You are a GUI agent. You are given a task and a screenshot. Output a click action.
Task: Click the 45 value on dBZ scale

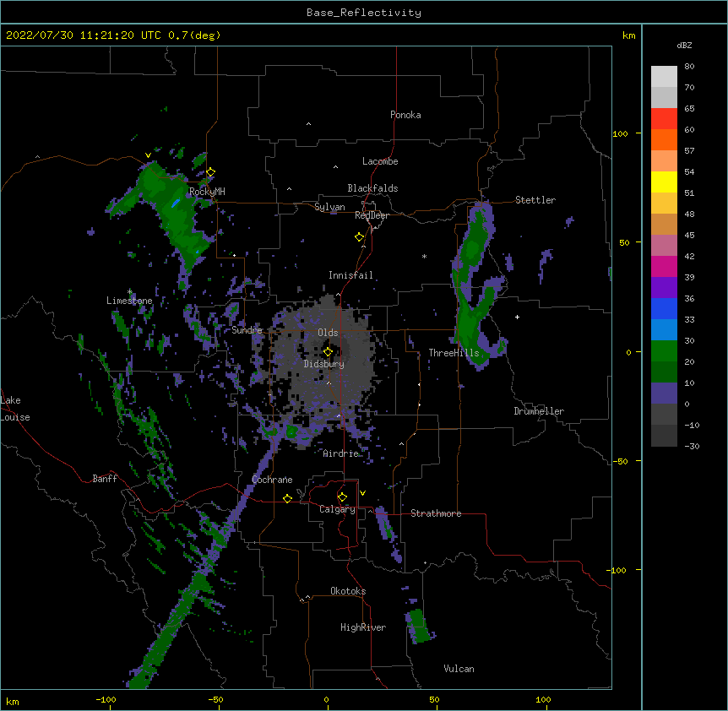689,236
